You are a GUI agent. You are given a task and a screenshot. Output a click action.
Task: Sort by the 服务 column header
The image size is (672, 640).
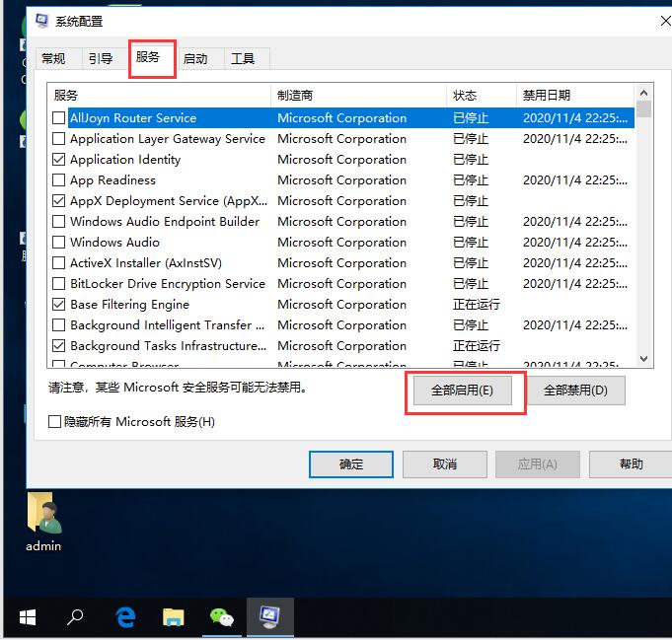point(159,95)
